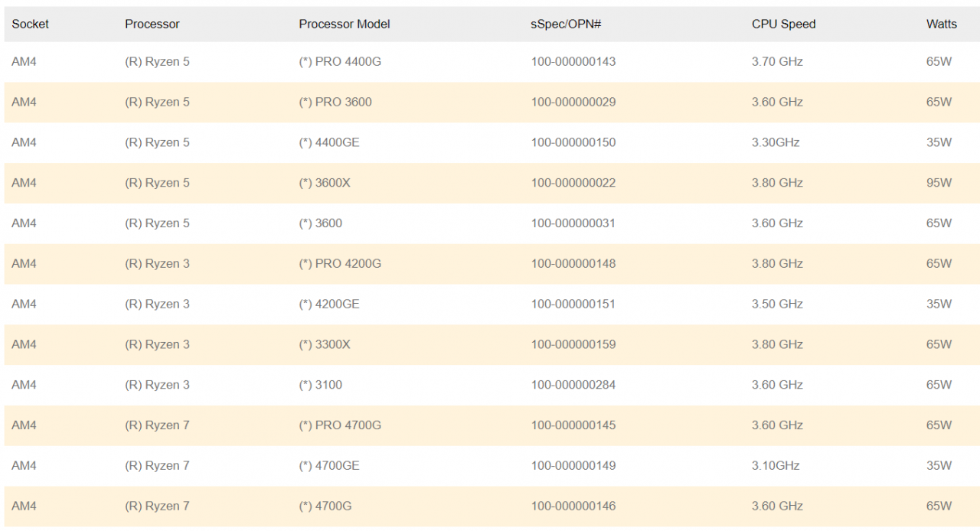The height and width of the screenshot is (531, 980).
Task: Click OPN 100-000000022
Action: 573,184
